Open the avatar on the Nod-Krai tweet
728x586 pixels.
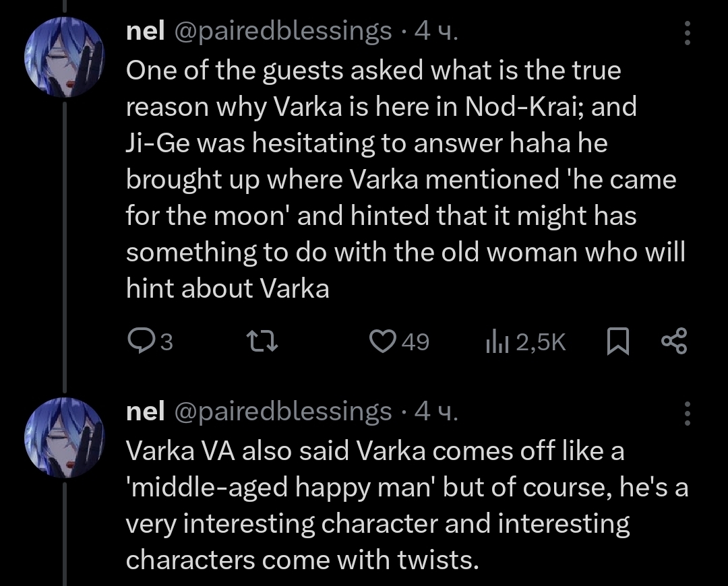pos(64,63)
